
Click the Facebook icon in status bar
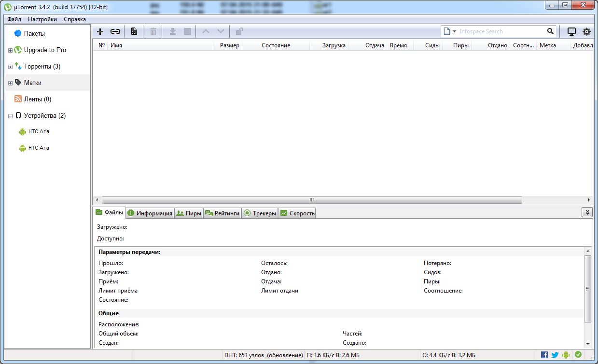point(544,355)
